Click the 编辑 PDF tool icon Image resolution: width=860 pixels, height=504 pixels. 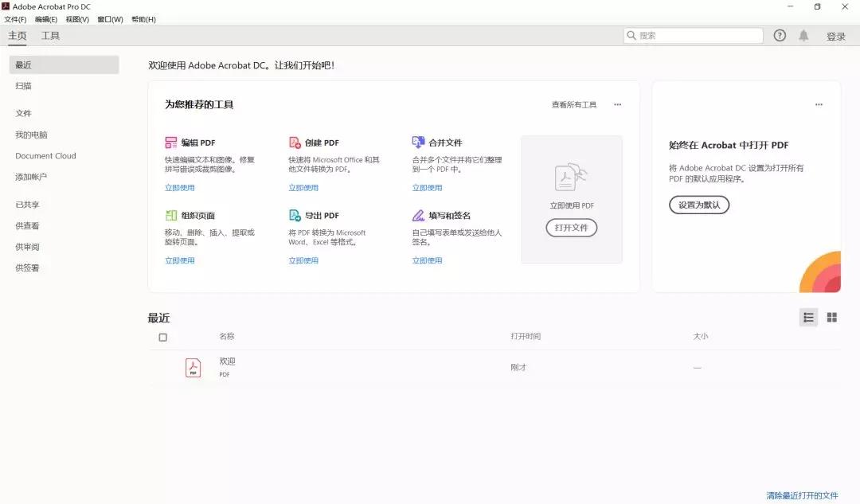click(171, 143)
